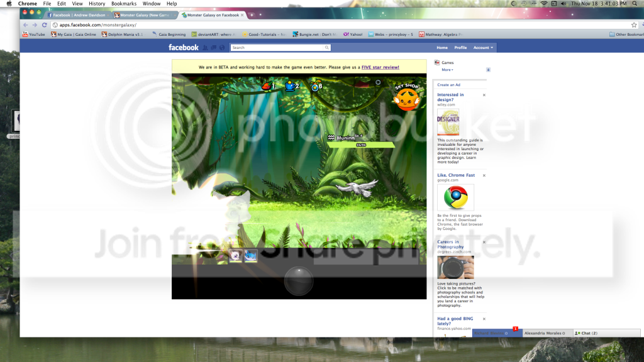Image resolution: width=644 pixels, height=362 pixels.
Task: Dismiss the Had a good BING lately? ad
Action: 484,319
